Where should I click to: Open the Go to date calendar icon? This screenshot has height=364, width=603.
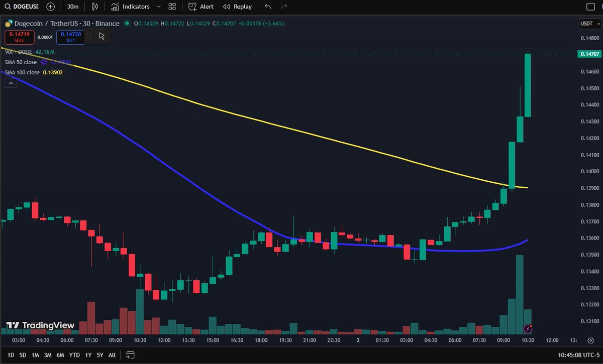pos(130,355)
